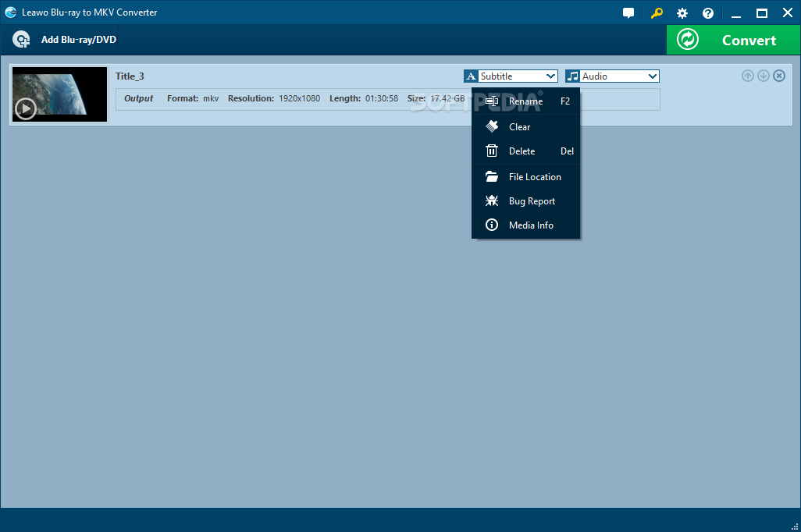Click the Earth video thumbnail

pyautogui.click(x=60, y=94)
